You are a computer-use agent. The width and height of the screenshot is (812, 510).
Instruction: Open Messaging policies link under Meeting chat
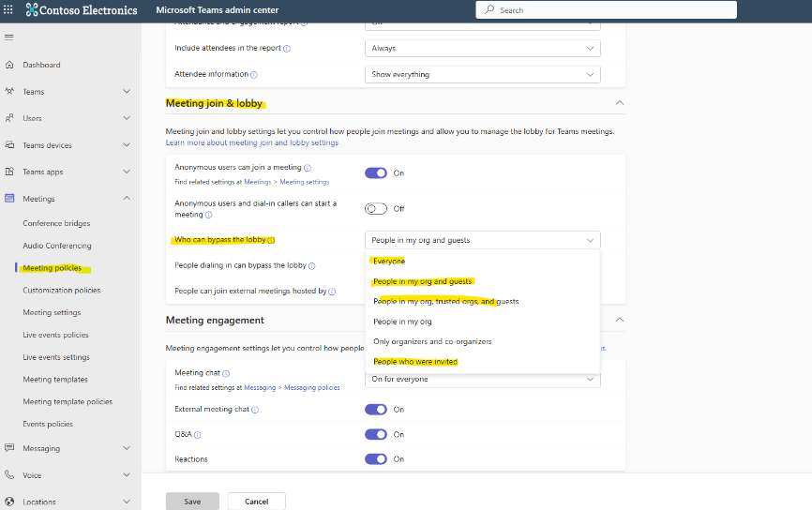pos(311,387)
